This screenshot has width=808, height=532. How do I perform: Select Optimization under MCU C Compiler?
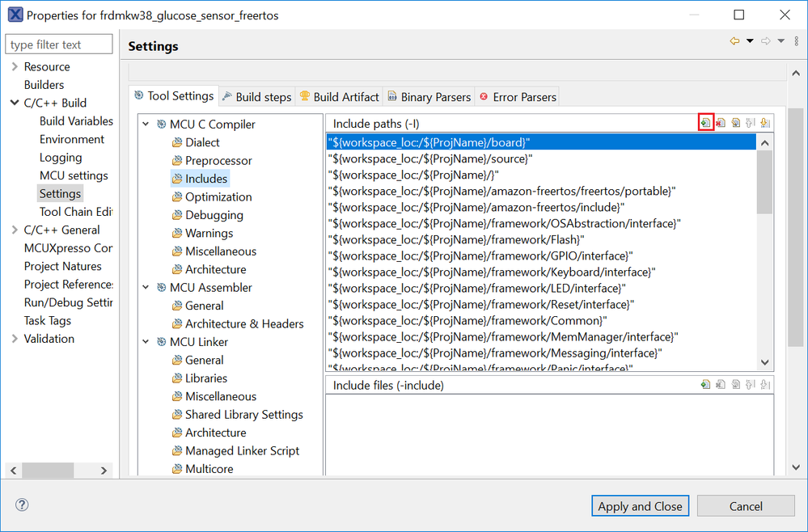click(x=218, y=197)
